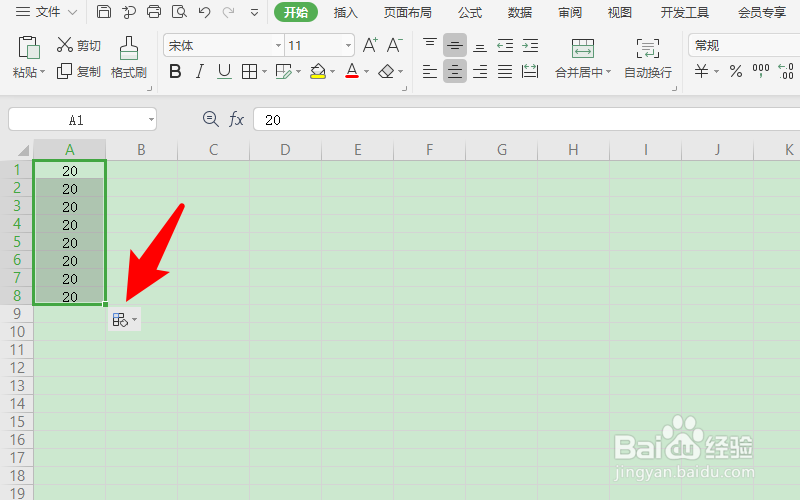This screenshot has width=800, height=500.
Task: Click the column A header
Action: (70, 149)
